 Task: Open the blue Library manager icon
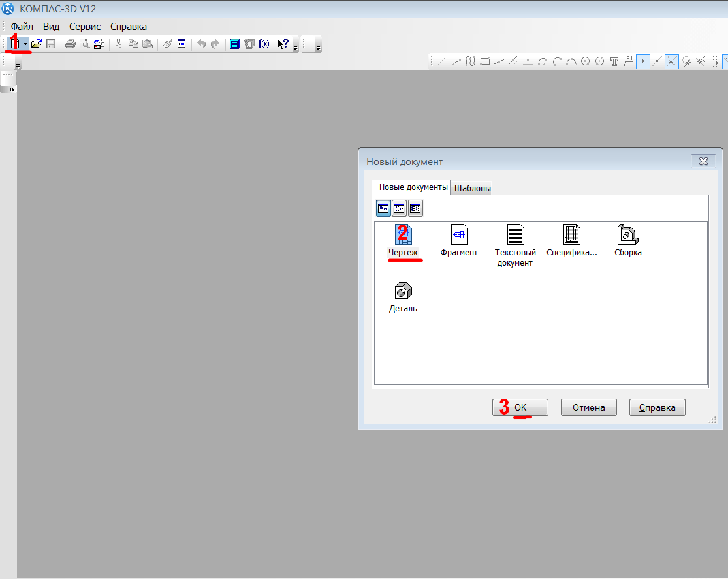235,44
